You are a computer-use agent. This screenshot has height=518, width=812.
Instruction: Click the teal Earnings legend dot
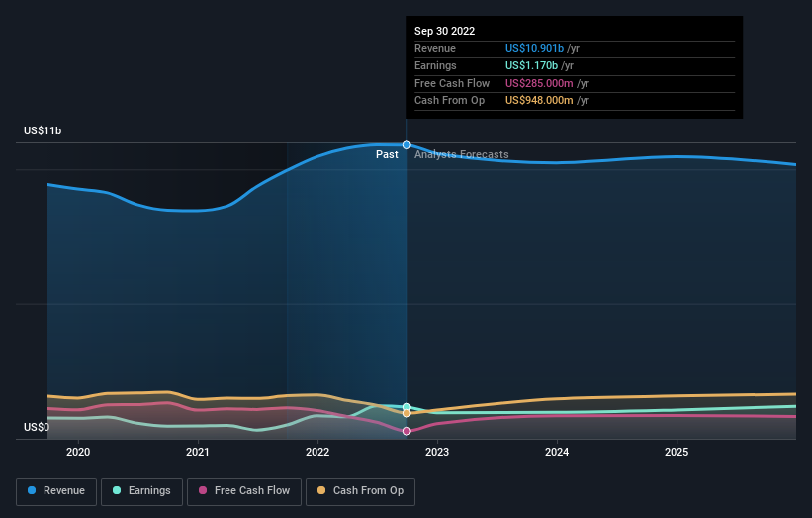(117, 490)
